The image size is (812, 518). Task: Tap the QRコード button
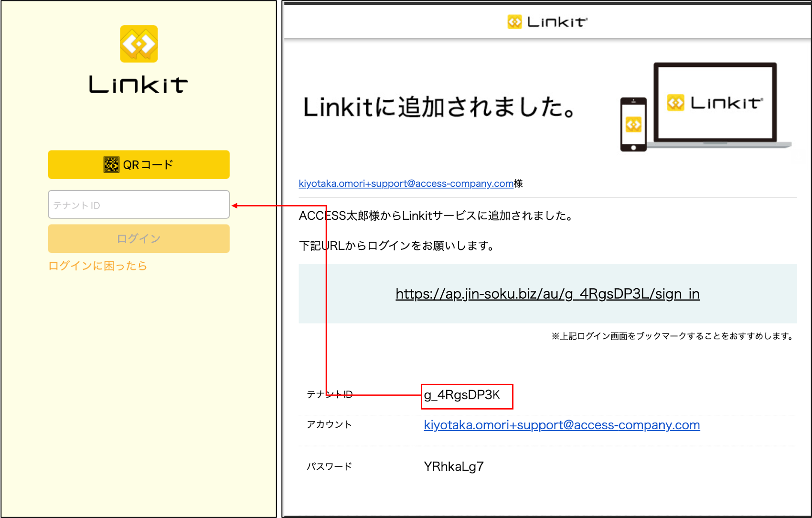pos(139,164)
